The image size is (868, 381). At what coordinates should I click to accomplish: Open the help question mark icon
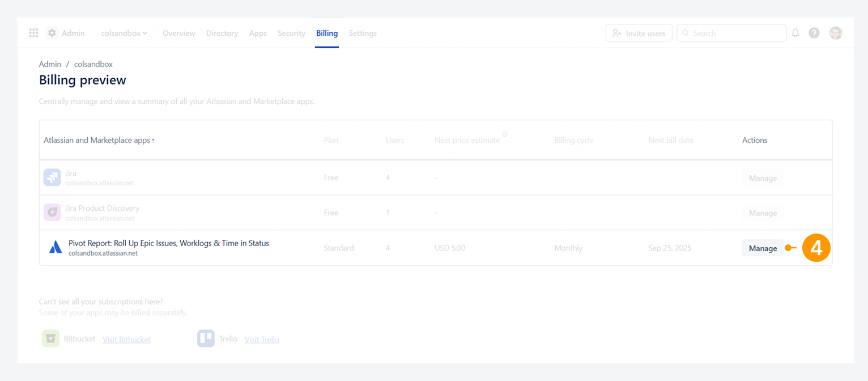[814, 33]
